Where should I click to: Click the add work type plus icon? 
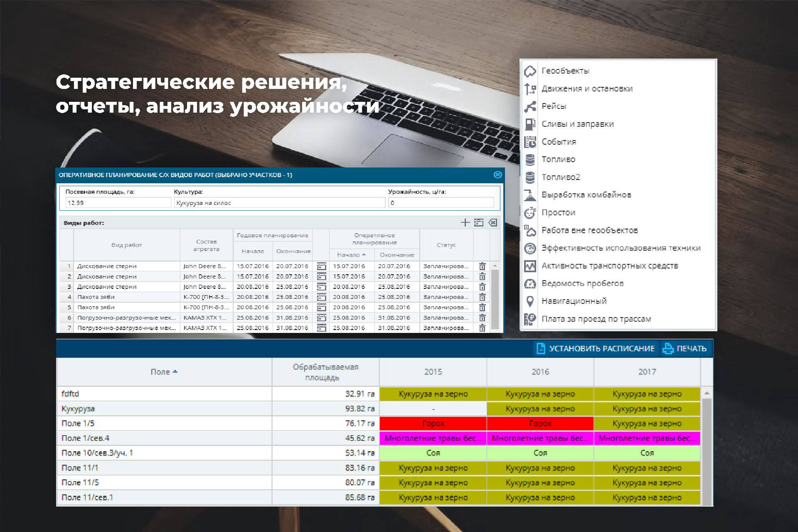(x=465, y=223)
